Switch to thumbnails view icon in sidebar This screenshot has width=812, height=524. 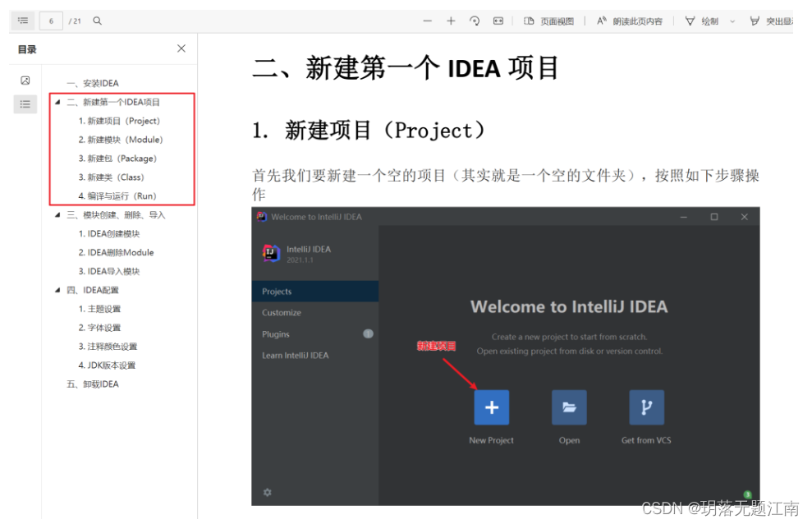point(25,80)
